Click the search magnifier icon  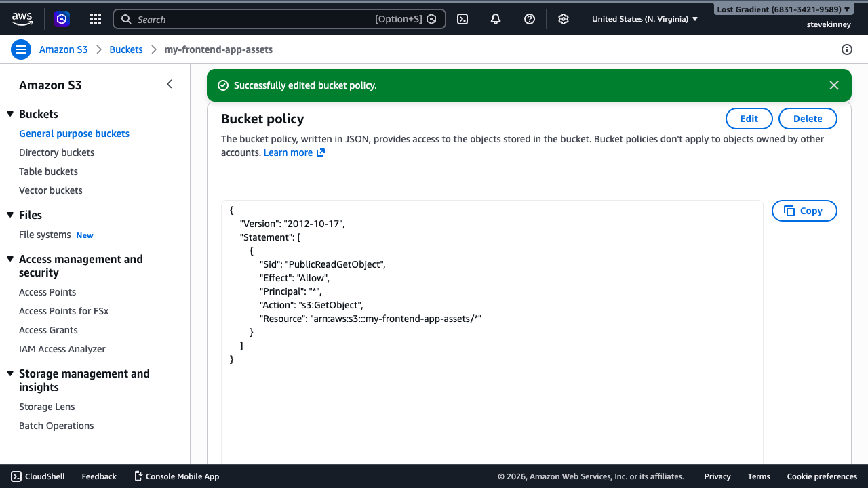[126, 19]
